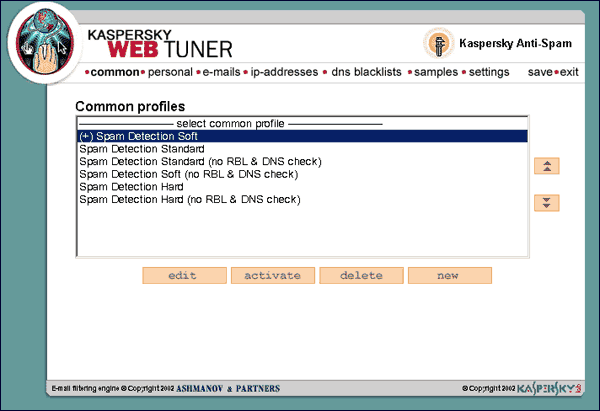Click the Kaspersky Web Tuner hand-and-globe logo
Viewport: 600px width, 411px height.
44,42
